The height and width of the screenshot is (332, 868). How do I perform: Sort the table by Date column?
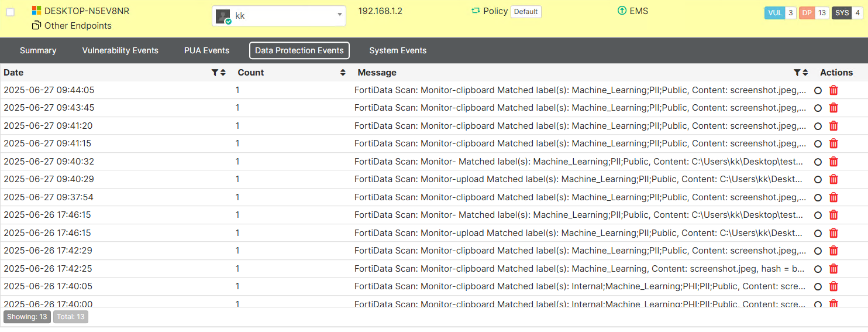pos(223,73)
